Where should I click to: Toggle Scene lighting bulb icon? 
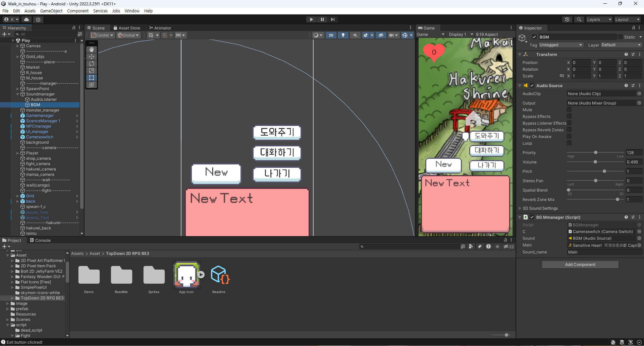[343, 35]
